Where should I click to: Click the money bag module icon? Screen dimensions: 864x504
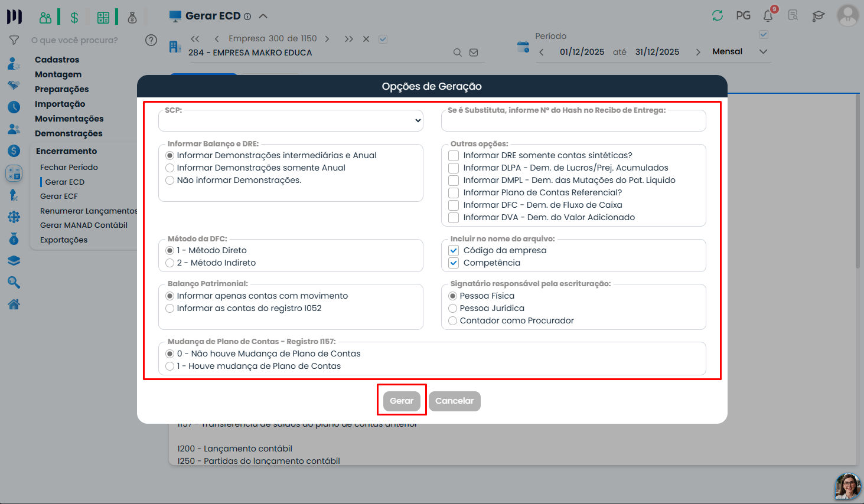pos(132,17)
